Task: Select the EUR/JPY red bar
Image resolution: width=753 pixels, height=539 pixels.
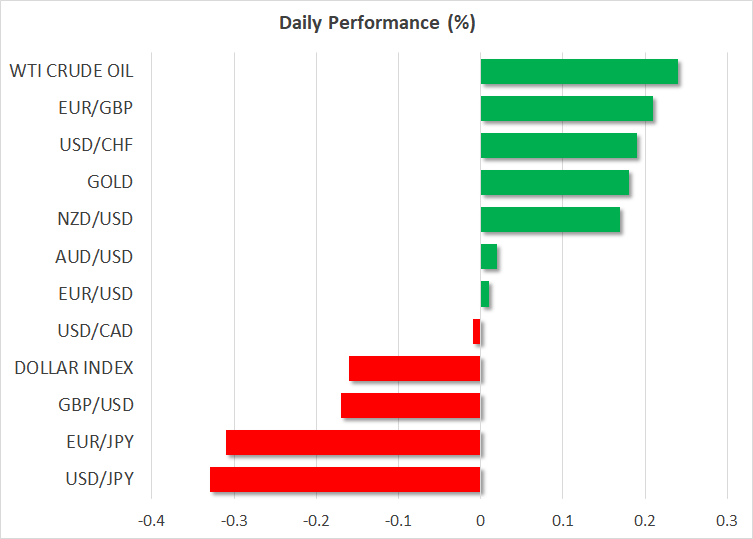Action: (353, 442)
